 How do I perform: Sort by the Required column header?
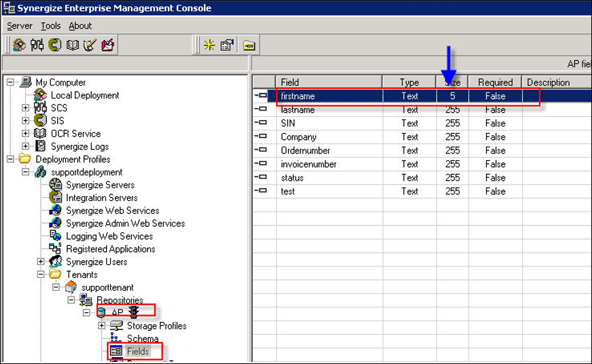pos(495,82)
